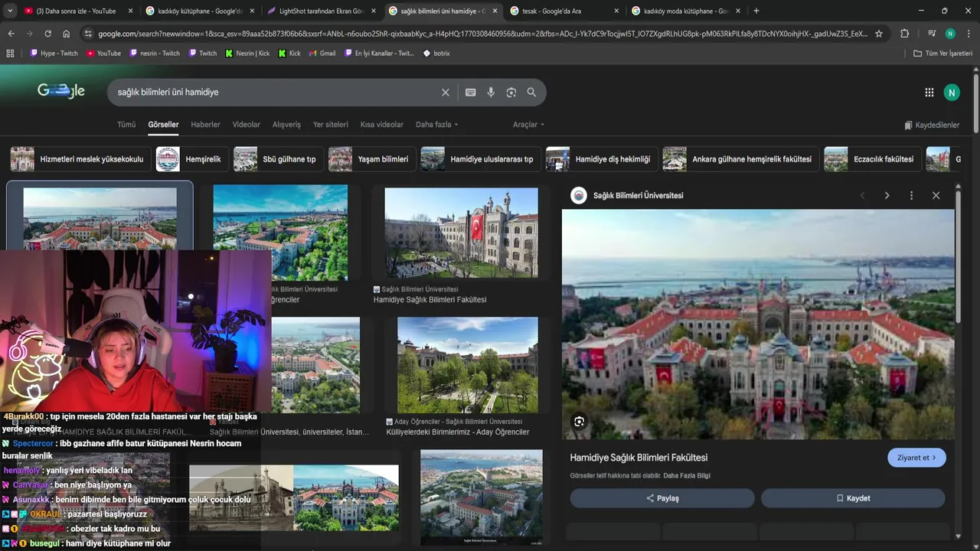The height and width of the screenshot is (551, 980).
Task: Open the Hamidiye Sağlık Bilimleri Fakültesi result thumbnail
Action: (461, 233)
